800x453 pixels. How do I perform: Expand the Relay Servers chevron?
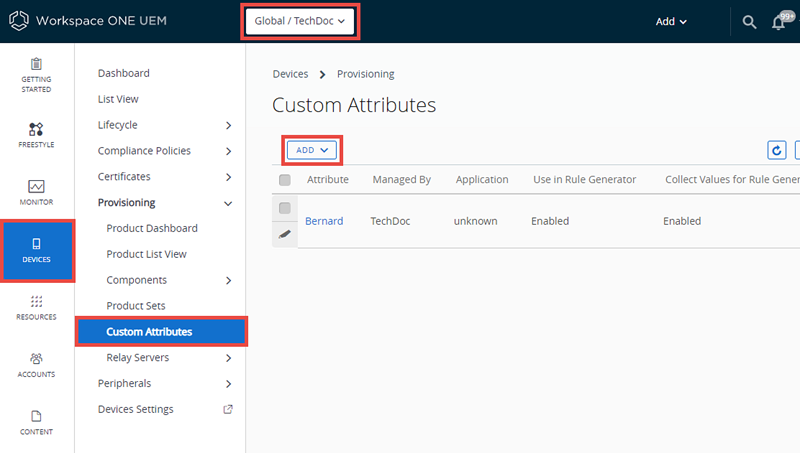(229, 358)
